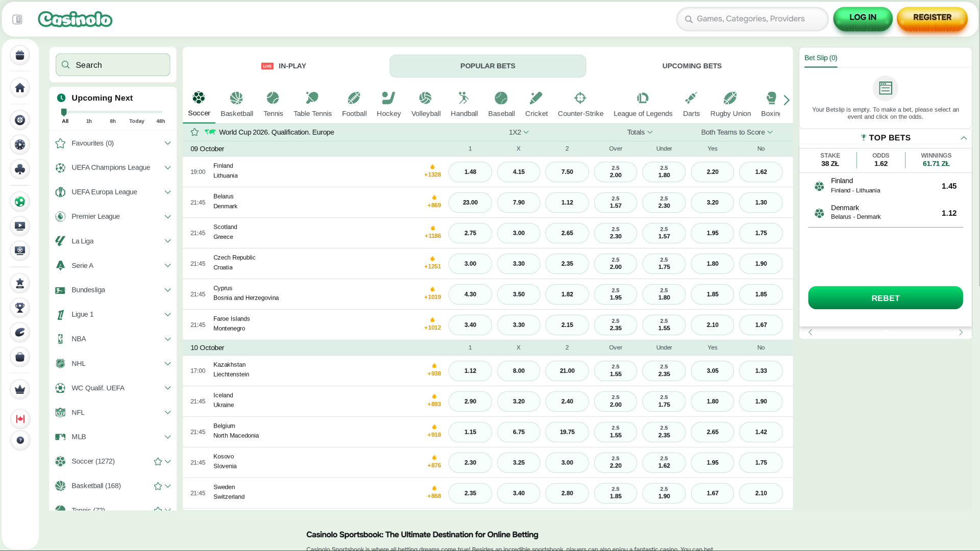980x551 pixels.
Task: Click the Home icon in sidebar
Action: coord(20,88)
